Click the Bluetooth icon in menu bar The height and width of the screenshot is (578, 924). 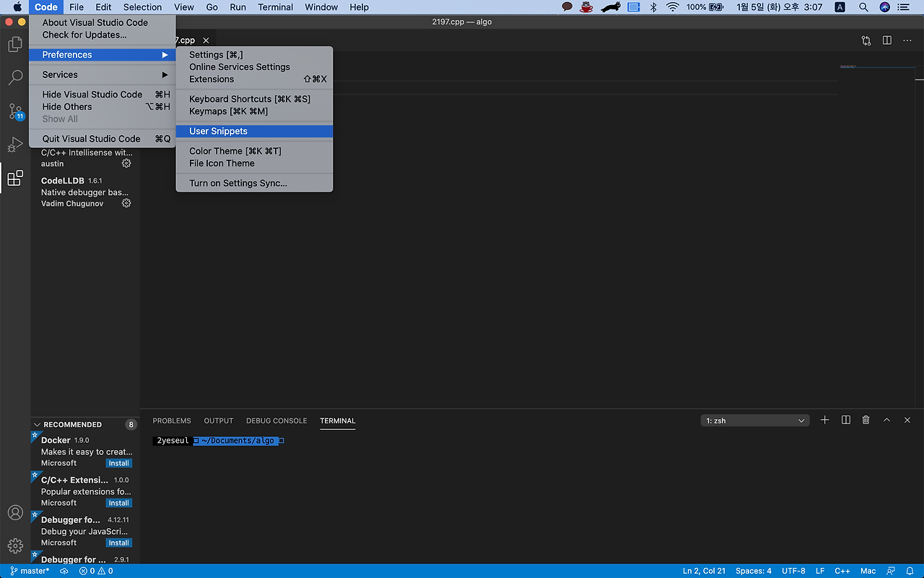tap(653, 7)
